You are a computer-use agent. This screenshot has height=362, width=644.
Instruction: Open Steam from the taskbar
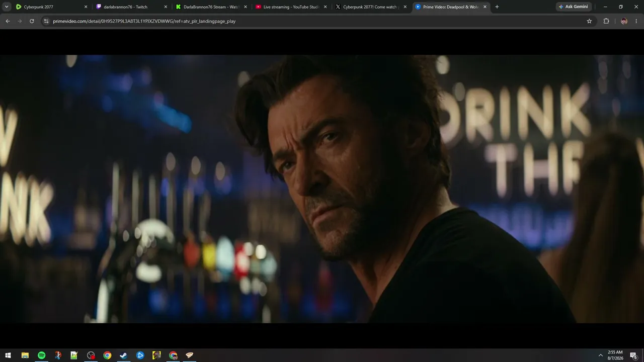pos(123,355)
